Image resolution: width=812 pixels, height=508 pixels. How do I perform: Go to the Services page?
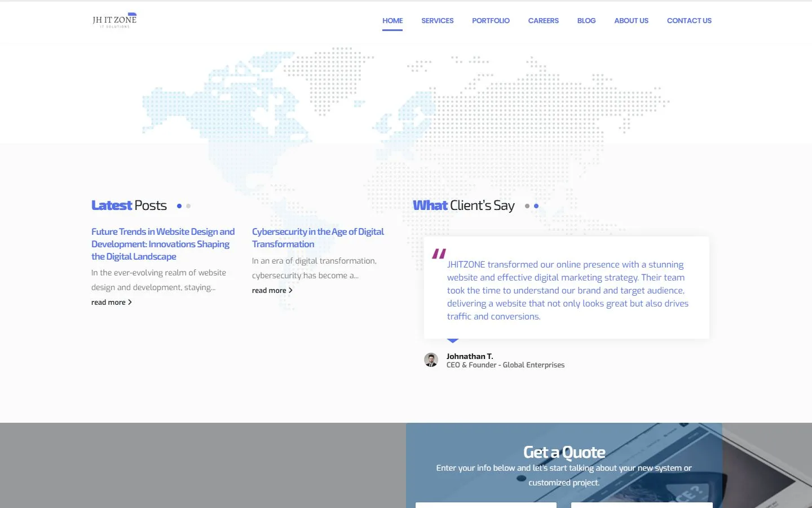point(438,21)
